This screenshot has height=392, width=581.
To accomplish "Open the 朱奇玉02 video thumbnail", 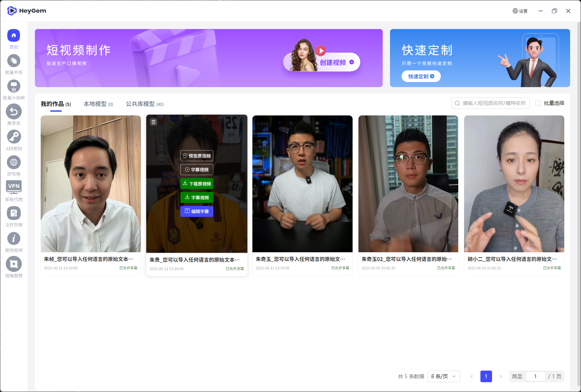I will click(x=408, y=184).
